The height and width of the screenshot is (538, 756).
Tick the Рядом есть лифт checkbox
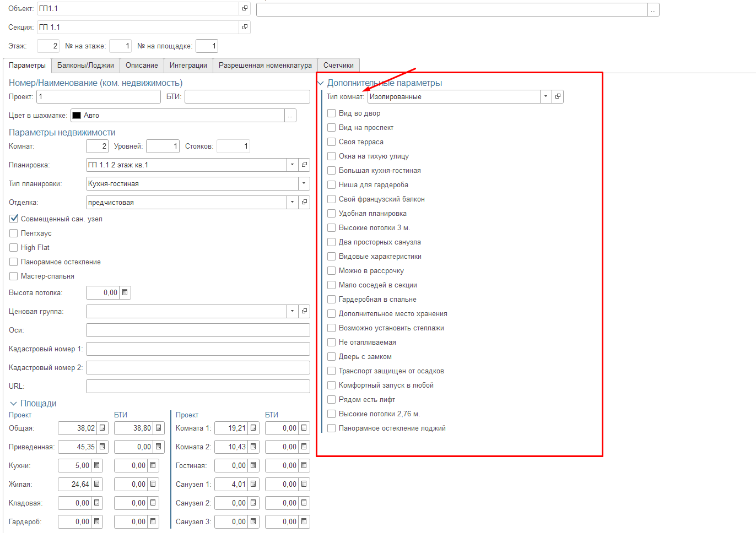coord(332,399)
